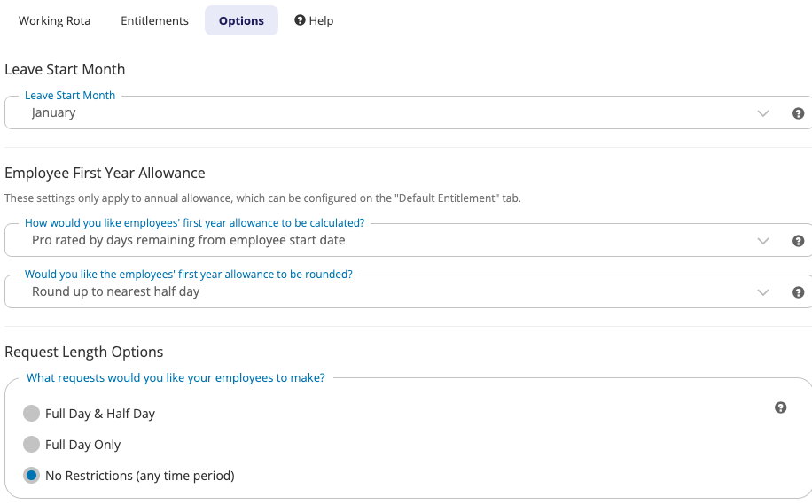Expand the Leave Start Month chevron arrow
Image resolution: width=812 pixels, height=504 pixels.
pos(763,113)
